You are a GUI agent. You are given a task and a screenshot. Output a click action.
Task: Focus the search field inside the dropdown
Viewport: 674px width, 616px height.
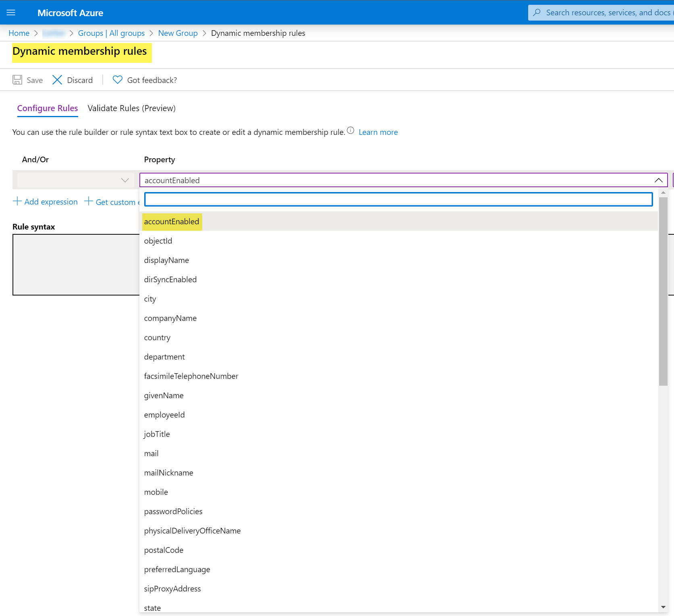tap(398, 199)
